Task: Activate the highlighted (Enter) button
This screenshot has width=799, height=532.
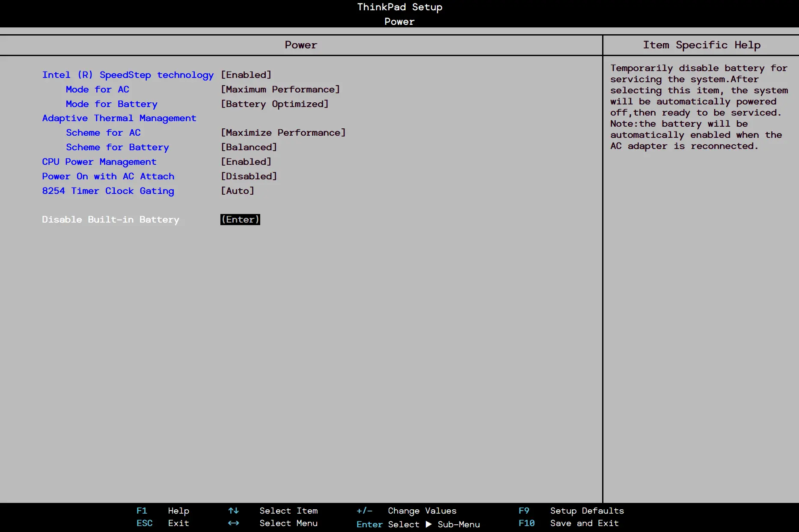Action: pyautogui.click(x=240, y=220)
